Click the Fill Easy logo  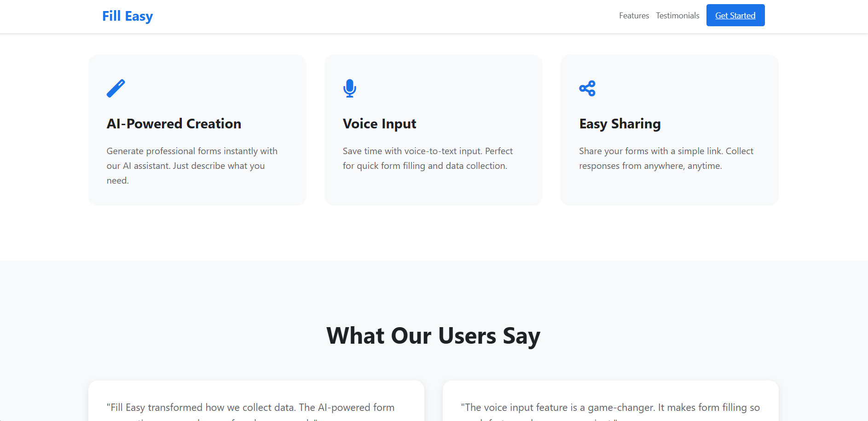pyautogui.click(x=127, y=16)
